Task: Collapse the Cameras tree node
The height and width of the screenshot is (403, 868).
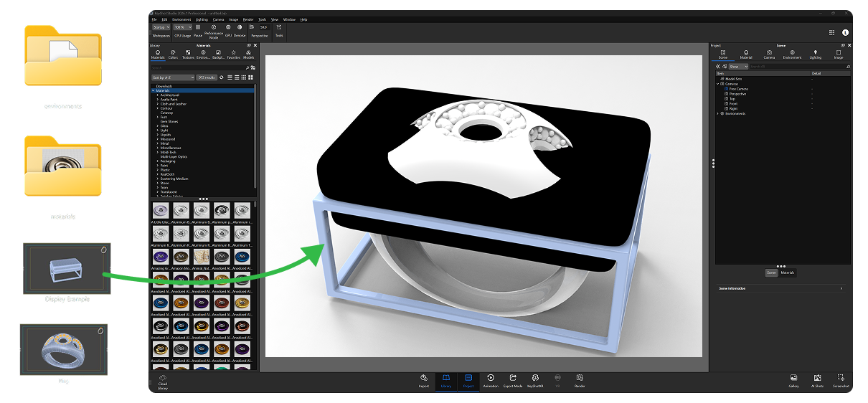Action: (x=718, y=83)
